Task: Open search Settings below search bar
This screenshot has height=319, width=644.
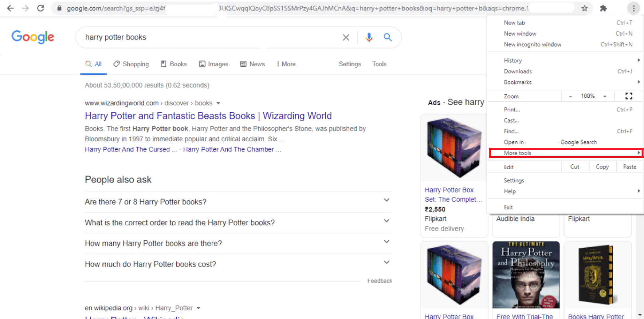Action: [350, 64]
